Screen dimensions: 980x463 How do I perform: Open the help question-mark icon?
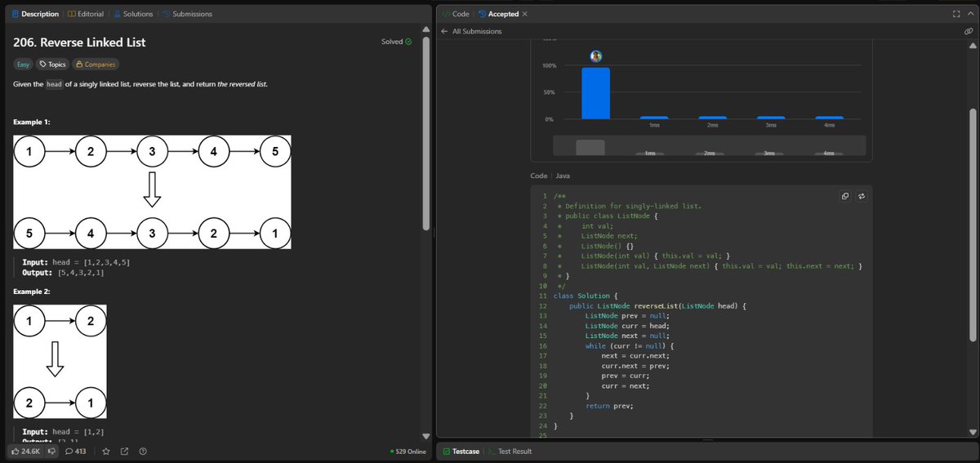point(143,451)
